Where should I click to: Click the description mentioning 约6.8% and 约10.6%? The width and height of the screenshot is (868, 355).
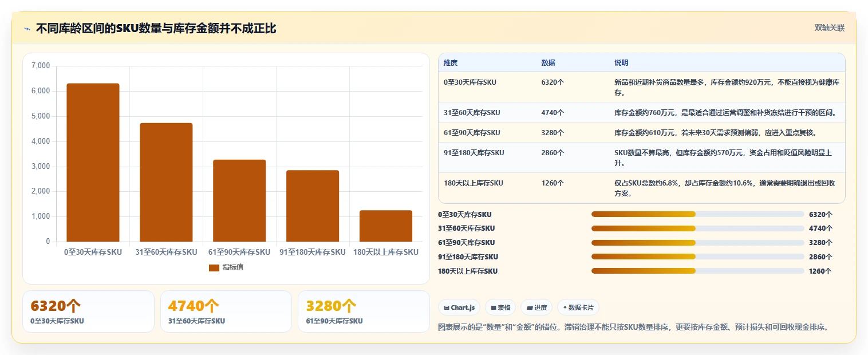(x=725, y=188)
